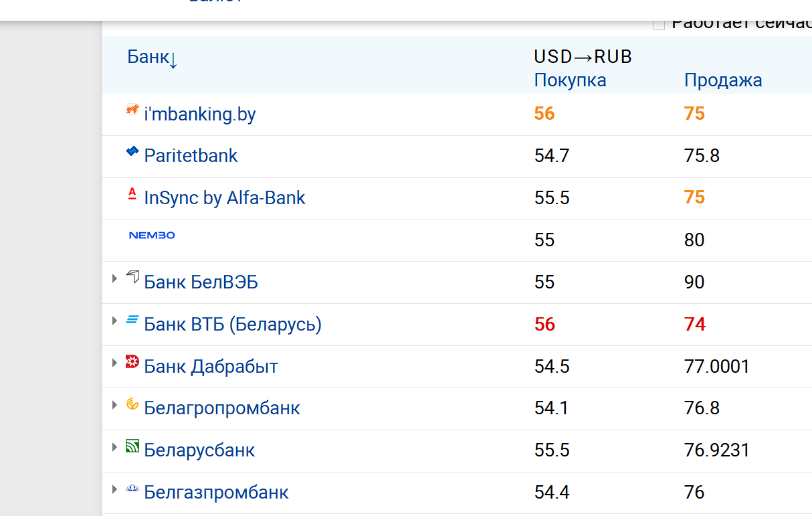This screenshot has height=516, width=812.
Task: Select the NEMBO sell rate 80
Action: point(694,240)
